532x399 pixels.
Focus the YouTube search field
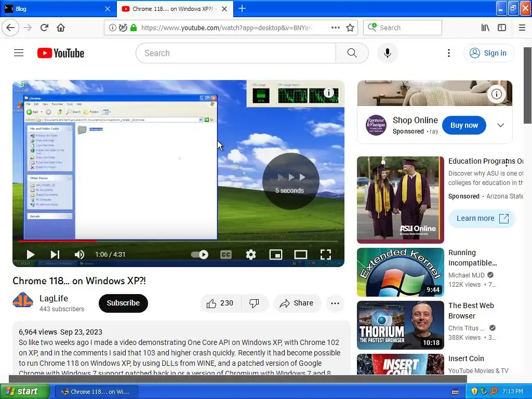click(x=236, y=53)
